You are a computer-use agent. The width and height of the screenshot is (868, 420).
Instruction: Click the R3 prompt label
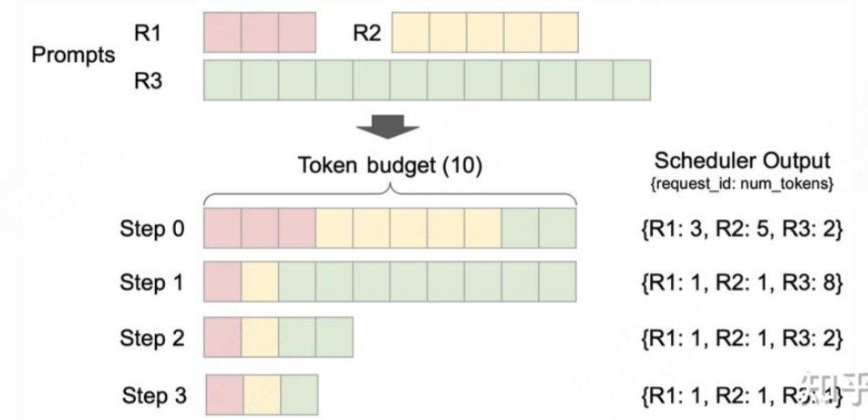pos(149,81)
